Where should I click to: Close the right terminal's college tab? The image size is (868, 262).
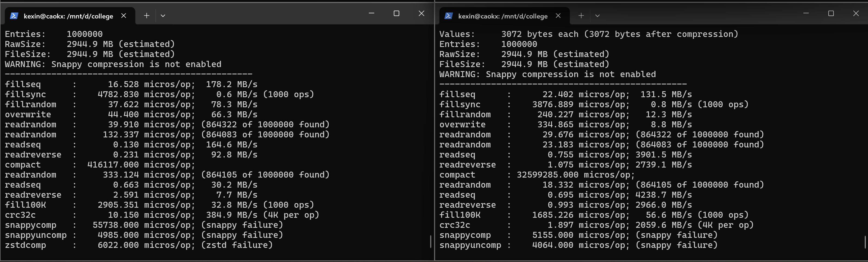[x=558, y=15]
